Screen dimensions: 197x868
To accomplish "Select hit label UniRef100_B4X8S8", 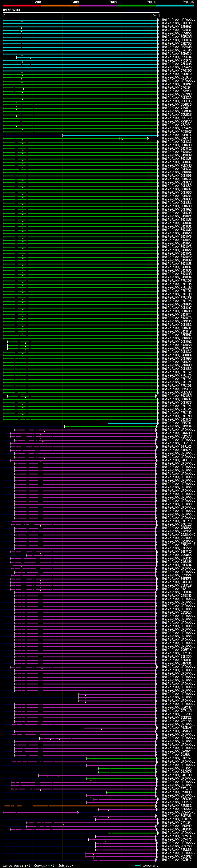I will point(177,345).
